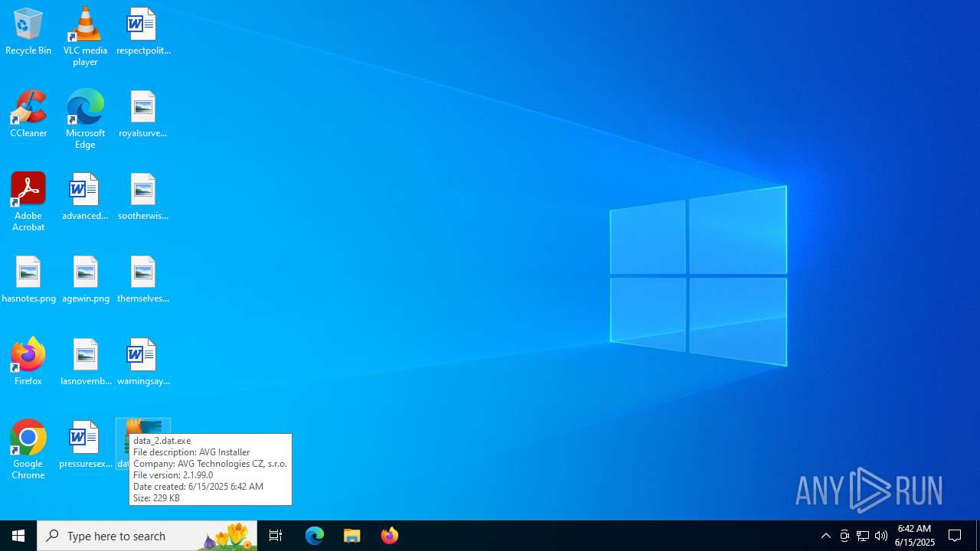980x551 pixels.
Task: Open network status tray icon
Action: (x=863, y=536)
